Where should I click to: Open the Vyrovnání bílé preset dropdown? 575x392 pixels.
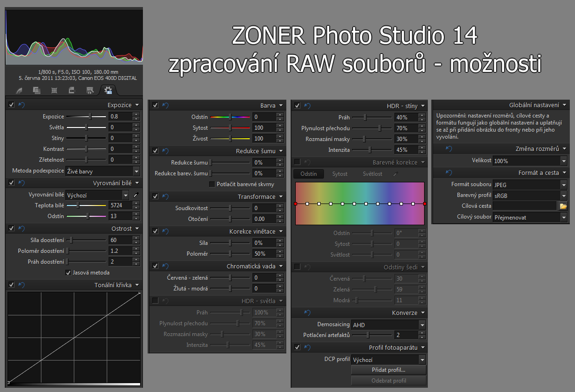point(97,195)
